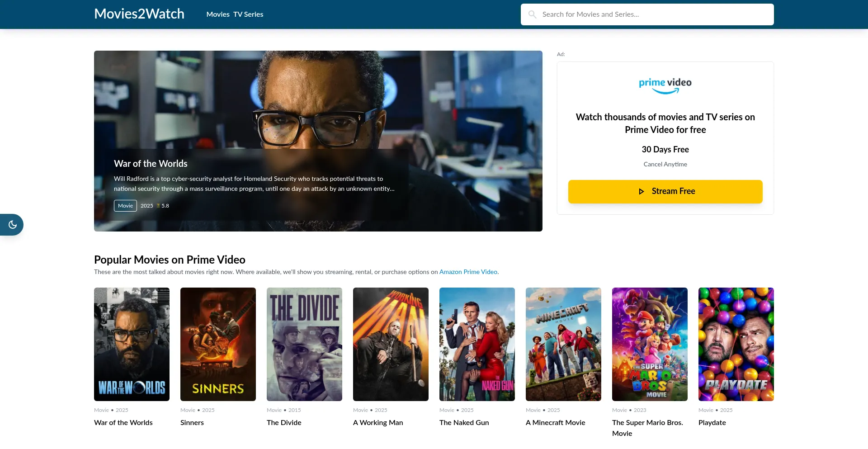The width and height of the screenshot is (868, 449).
Task: Click the 30 Days Free text
Action: pos(665,150)
